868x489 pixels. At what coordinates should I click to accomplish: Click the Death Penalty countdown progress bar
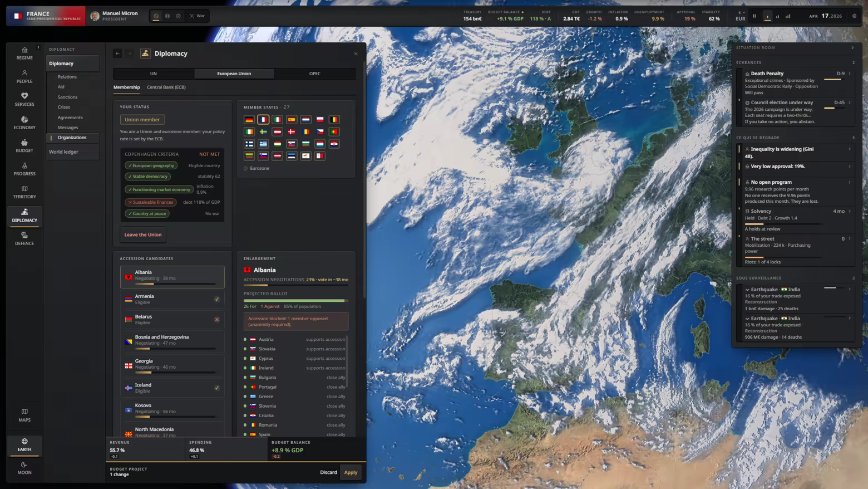833,80
